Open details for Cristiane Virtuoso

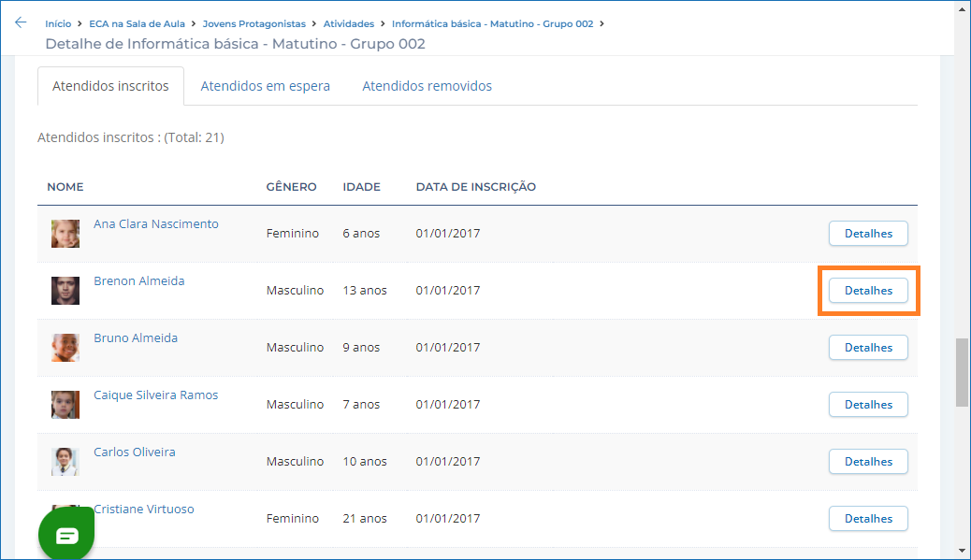tap(867, 518)
